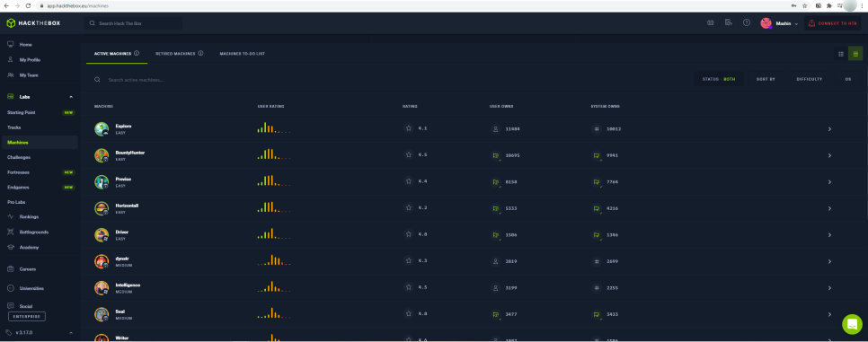Open the Mashin user account dropdown
The width and height of the screenshot is (868, 342).
pyautogui.click(x=779, y=23)
